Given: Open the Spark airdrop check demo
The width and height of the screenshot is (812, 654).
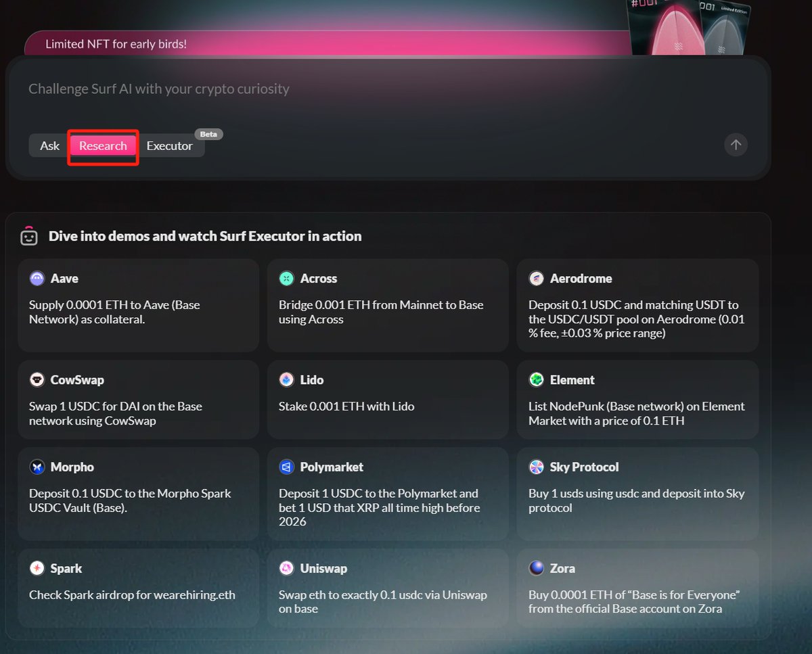Looking at the screenshot, I should [x=138, y=588].
